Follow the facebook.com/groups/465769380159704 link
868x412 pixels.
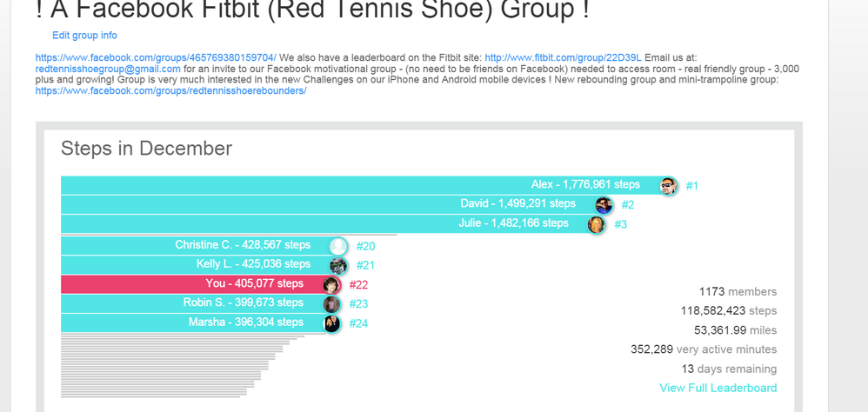(156, 57)
